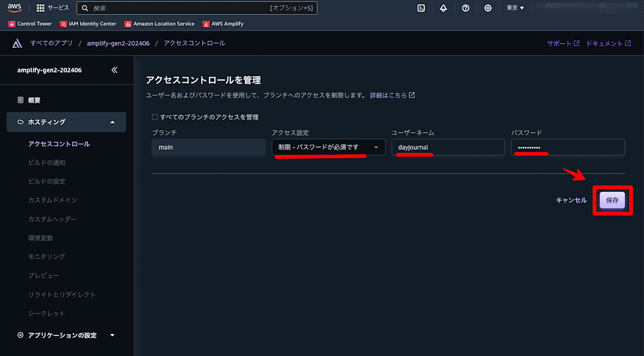The height and width of the screenshot is (356, 644).
Task: Click the AWS logo home icon
Action: pyautogui.click(x=14, y=8)
